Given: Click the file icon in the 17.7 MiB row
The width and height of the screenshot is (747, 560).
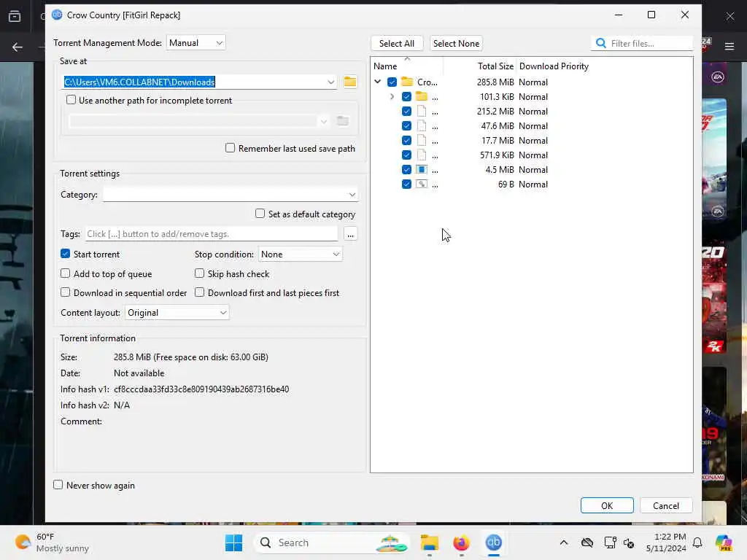Looking at the screenshot, I should click(x=422, y=141).
